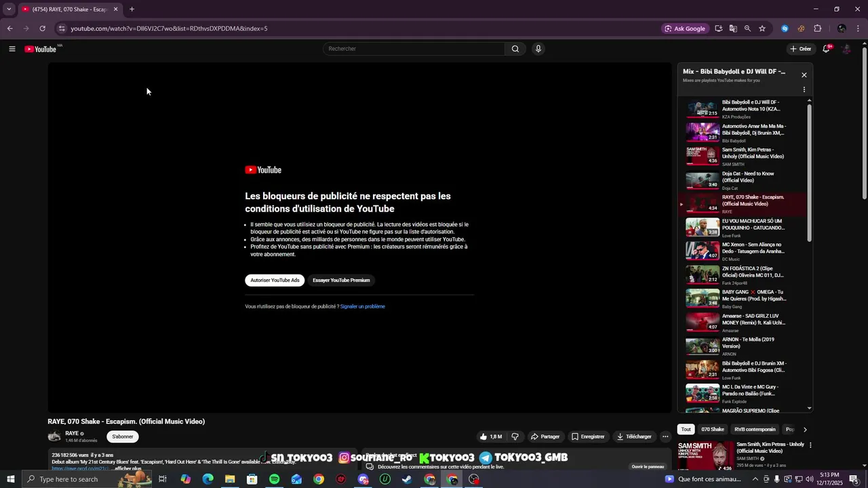Toggle system volume icon in tray
This screenshot has width=868, height=488.
808,479
